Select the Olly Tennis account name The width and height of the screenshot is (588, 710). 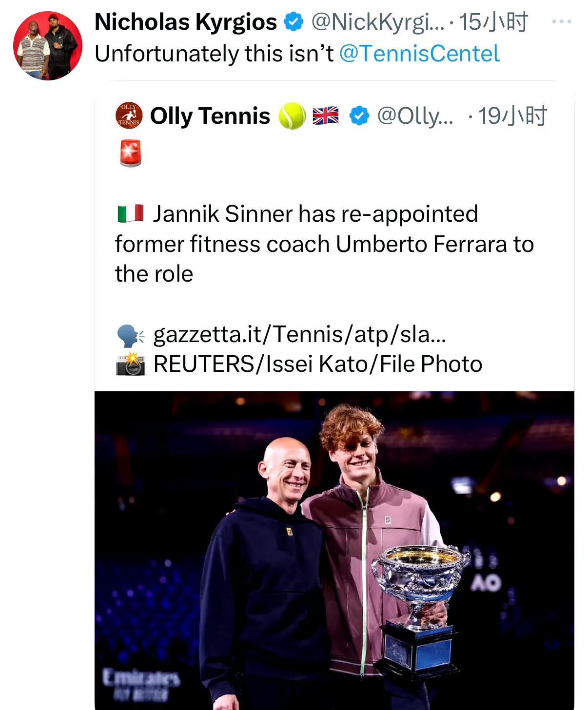(x=210, y=116)
